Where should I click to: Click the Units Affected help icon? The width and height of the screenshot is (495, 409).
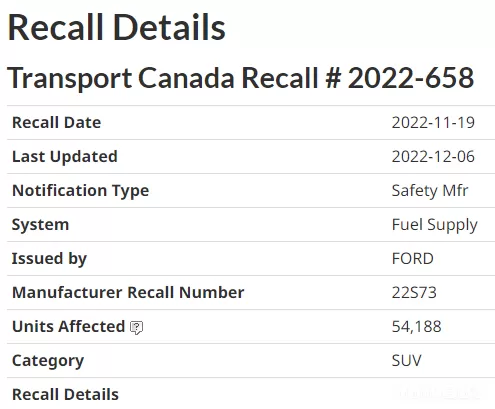tap(136, 328)
